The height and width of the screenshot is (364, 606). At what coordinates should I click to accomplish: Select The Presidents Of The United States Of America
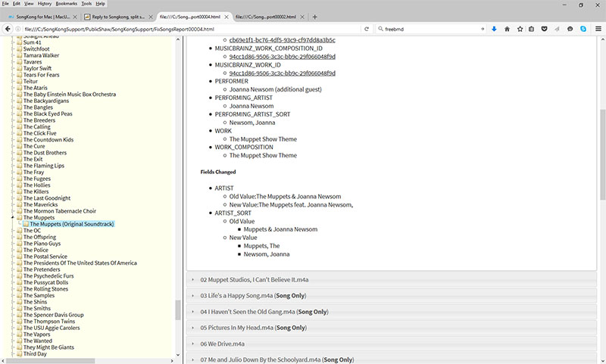click(80, 263)
